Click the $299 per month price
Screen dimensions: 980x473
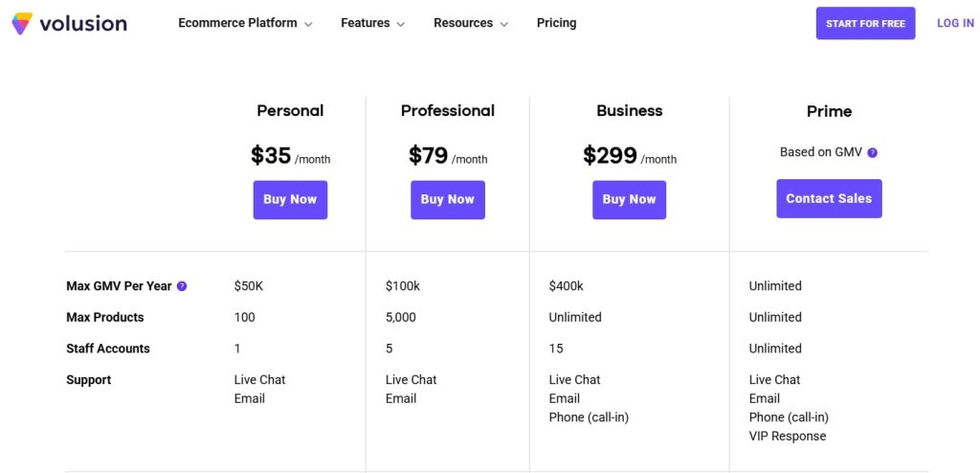click(629, 156)
